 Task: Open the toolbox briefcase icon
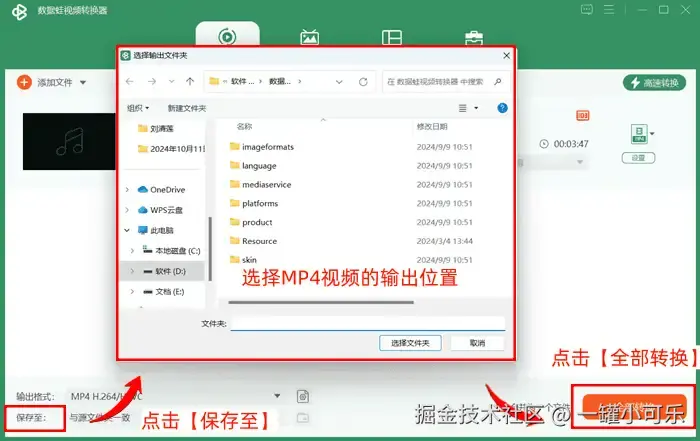coord(474,38)
